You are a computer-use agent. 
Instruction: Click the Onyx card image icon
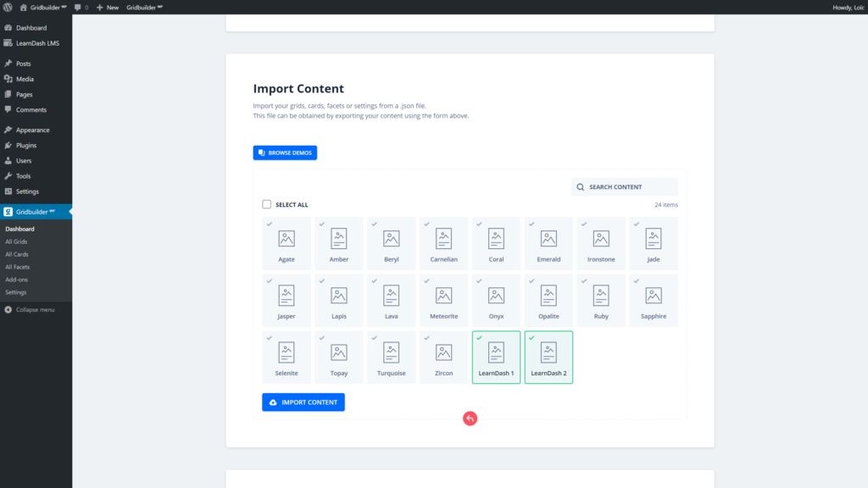pyautogui.click(x=496, y=296)
